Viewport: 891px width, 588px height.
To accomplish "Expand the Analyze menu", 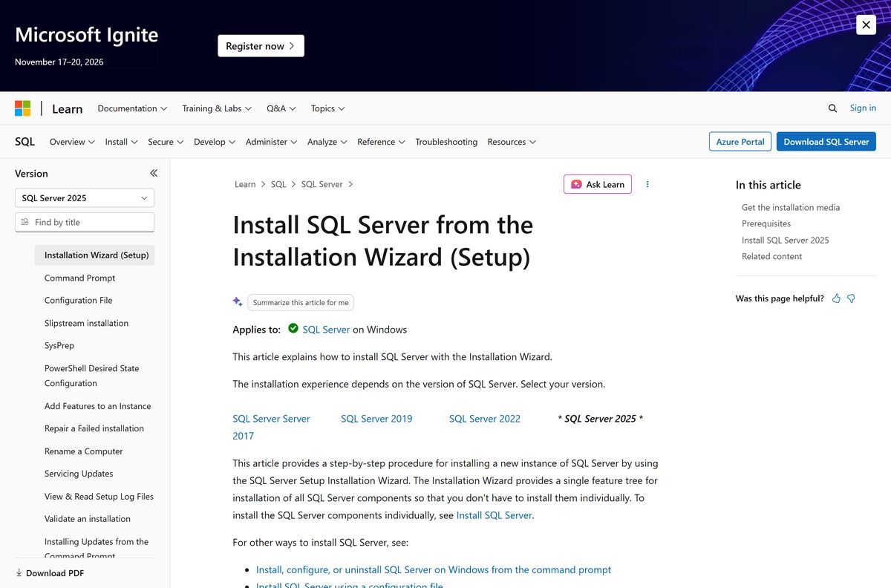I will click(x=327, y=142).
